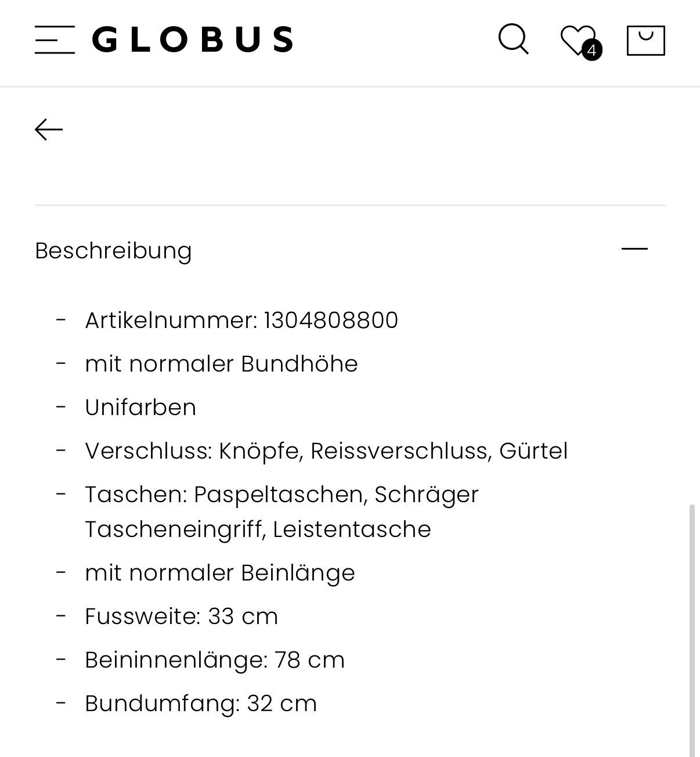
Task: Click the Beininnenlänge: 78 cm entry
Action: [215, 660]
